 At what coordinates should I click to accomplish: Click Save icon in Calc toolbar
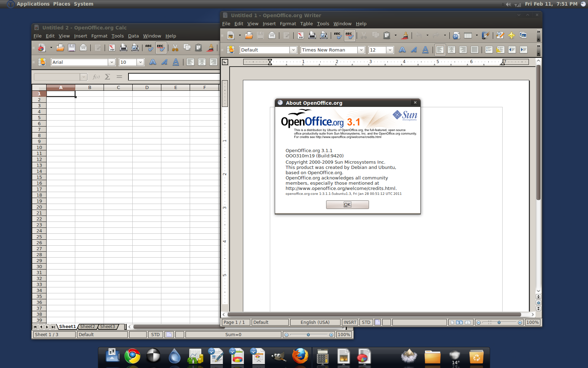(x=72, y=48)
